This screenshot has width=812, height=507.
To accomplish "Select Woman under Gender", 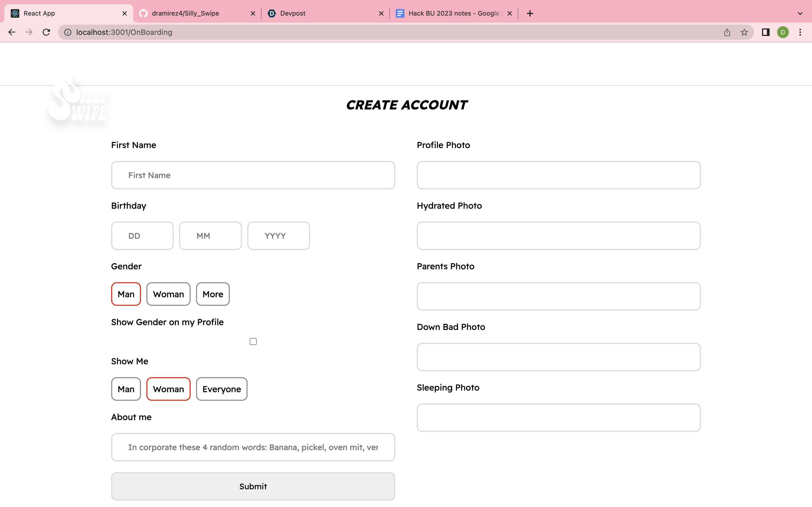I will (x=168, y=294).
